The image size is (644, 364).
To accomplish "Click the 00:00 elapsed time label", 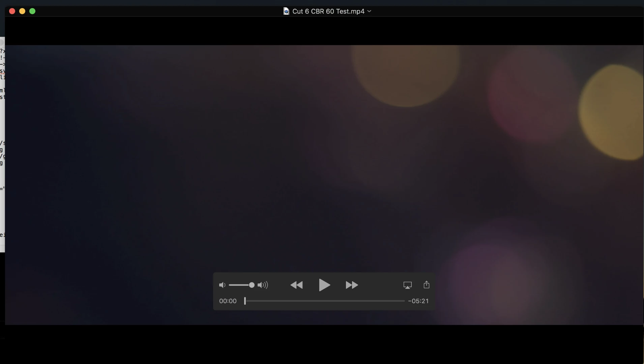I will (228, 301).
